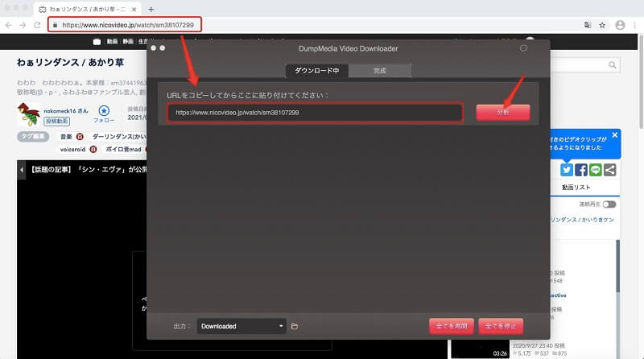Open the 動画 menu in site header
Viewport: 644px width, 359px height.
pos(112,42)
